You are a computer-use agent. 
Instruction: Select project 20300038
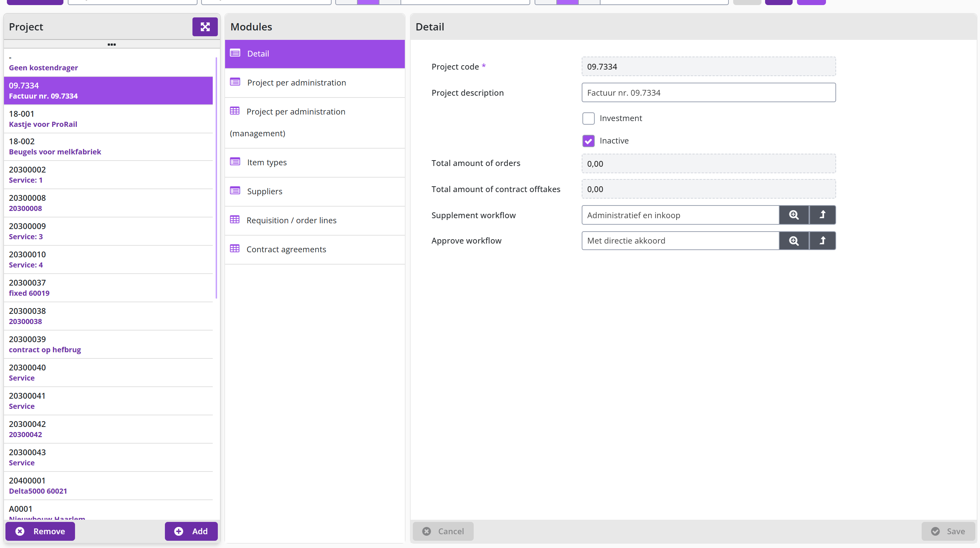click(108, 316)
